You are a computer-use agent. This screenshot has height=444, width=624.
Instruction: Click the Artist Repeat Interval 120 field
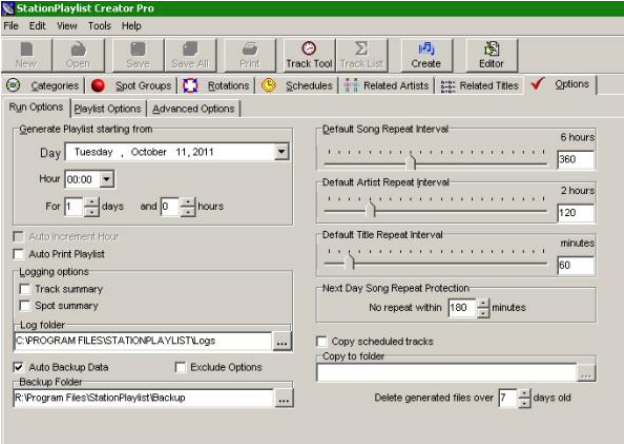[x=576, y=213]
